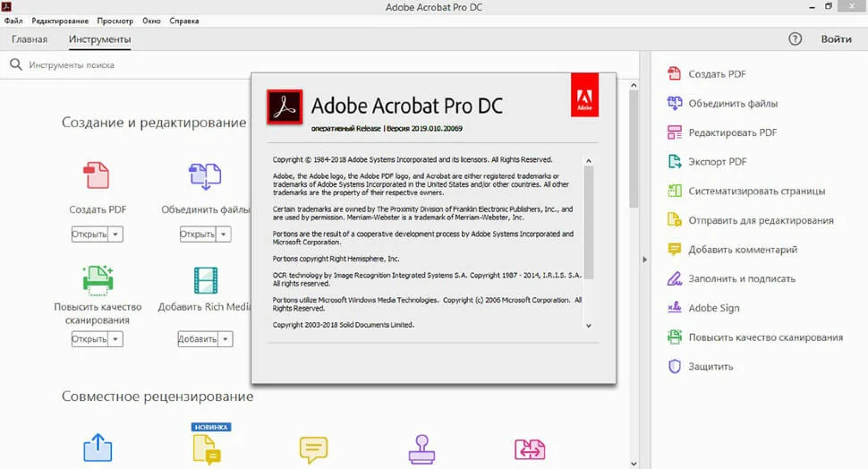
Task: Click the yellow comment bubble icon
Action: tap(313, 449)
